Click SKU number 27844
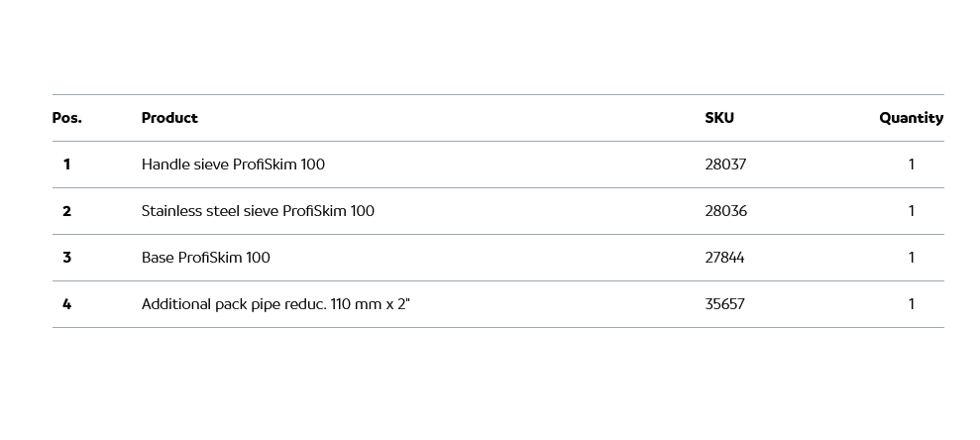The height and width of the screenshot is (440, 980). point(724,258)
